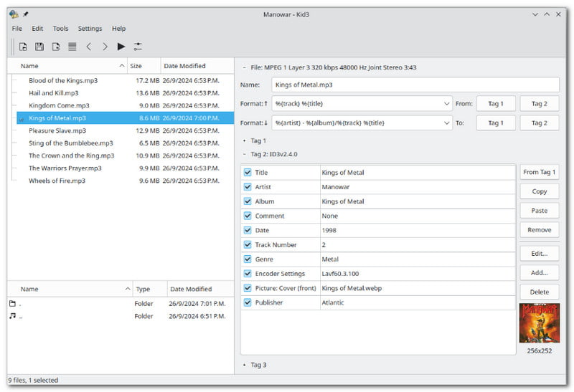This screenshot has width=574, height=392.
Task: Click the Delete button
Action: 540,292
